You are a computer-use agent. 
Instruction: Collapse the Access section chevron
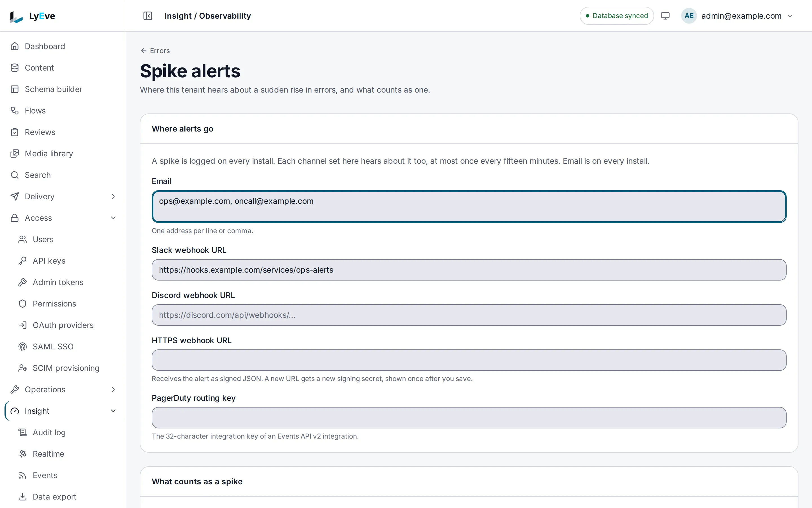pos(113,218)
